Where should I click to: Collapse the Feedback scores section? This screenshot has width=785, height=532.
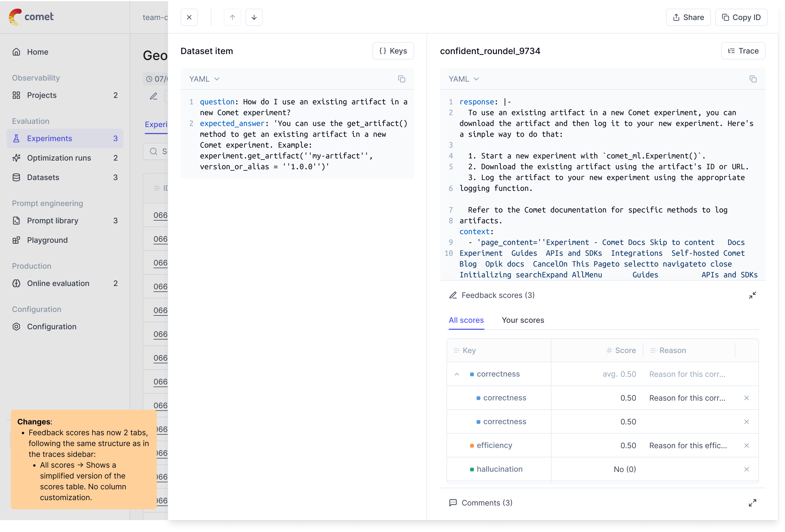click(x=752, y=295)
